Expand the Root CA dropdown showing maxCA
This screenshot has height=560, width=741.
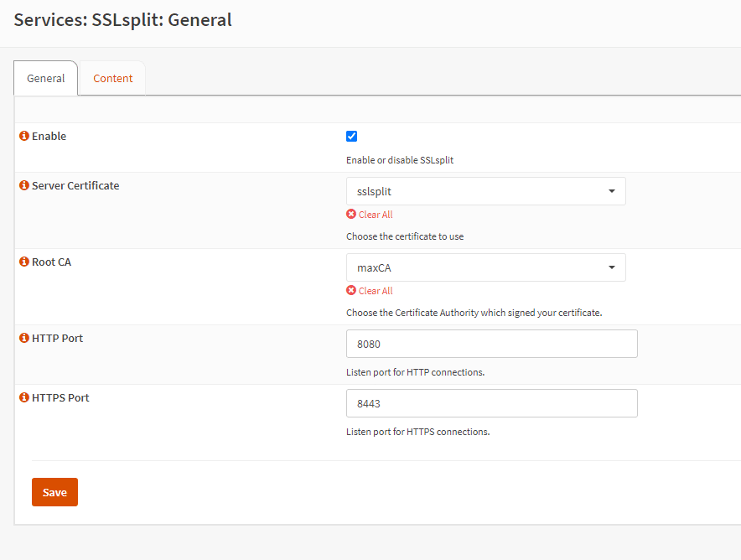485,267
